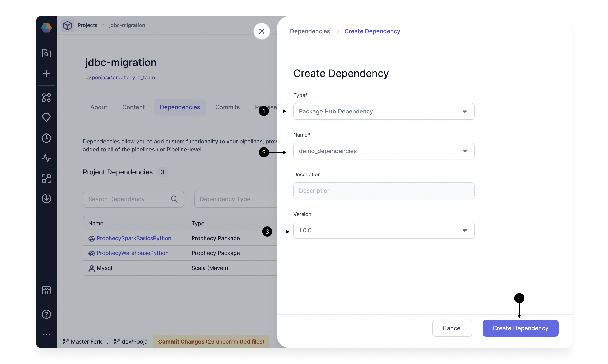This screenshot has height=364, width=608.
Task: Select the deploy/download sidebar icon
Action: coord(46,198)
